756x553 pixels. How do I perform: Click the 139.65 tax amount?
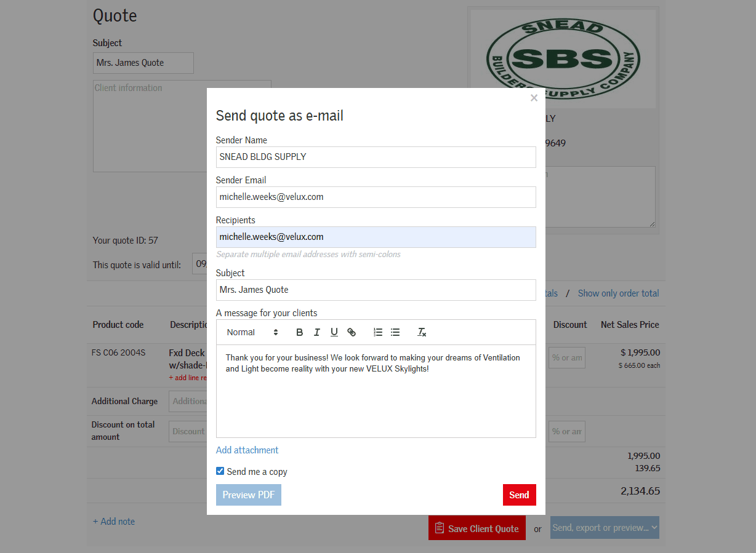pyautogui.click(x=648, y=468)
